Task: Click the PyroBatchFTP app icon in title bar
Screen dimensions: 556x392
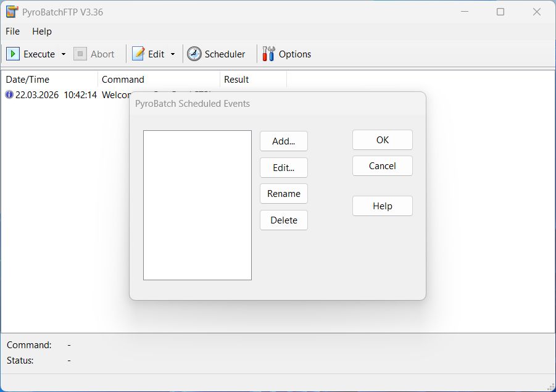Action: pyautogui.click(x=12, y=12)
